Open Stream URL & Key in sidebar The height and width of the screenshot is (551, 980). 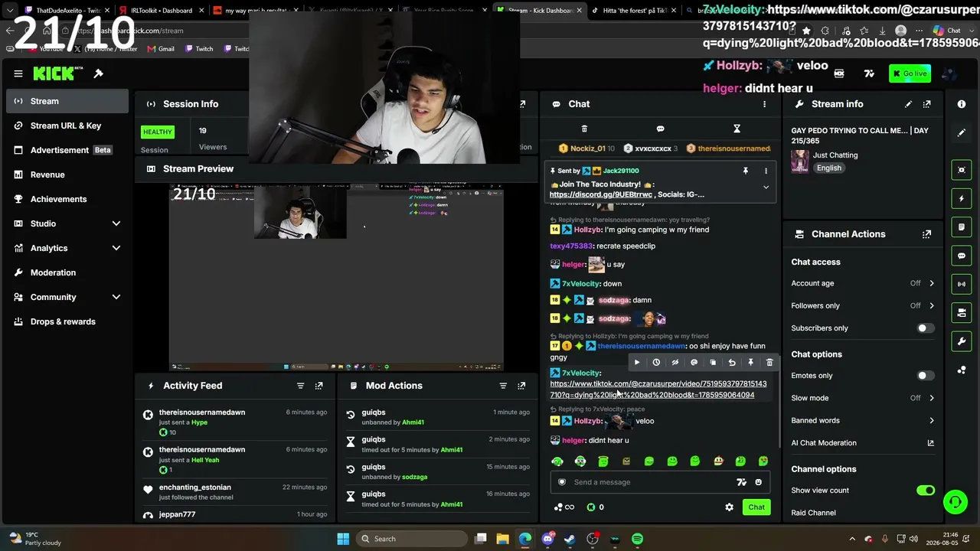point(67,126)
